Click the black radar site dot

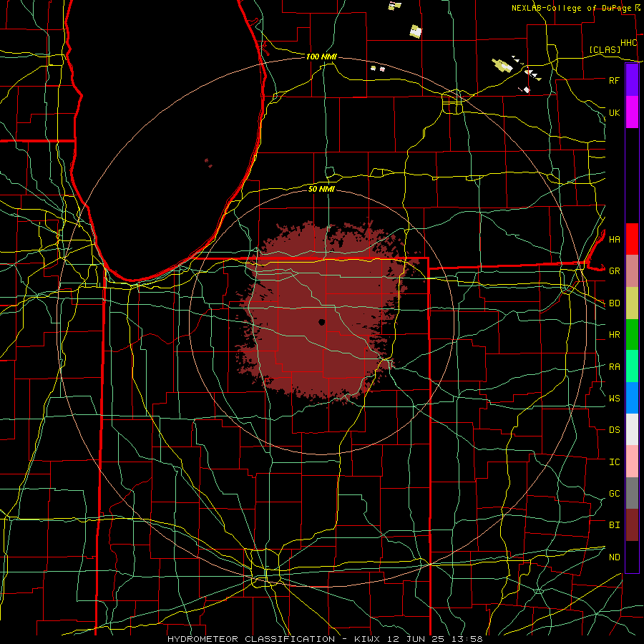(x=321, y=322)
